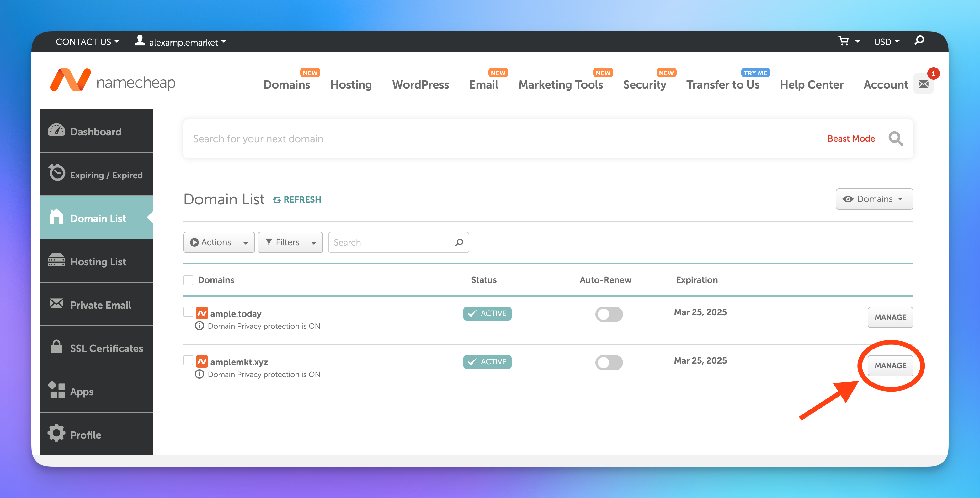
Task: Select the amplemkt.xyz row checkbox
Action: pos(188,360)
